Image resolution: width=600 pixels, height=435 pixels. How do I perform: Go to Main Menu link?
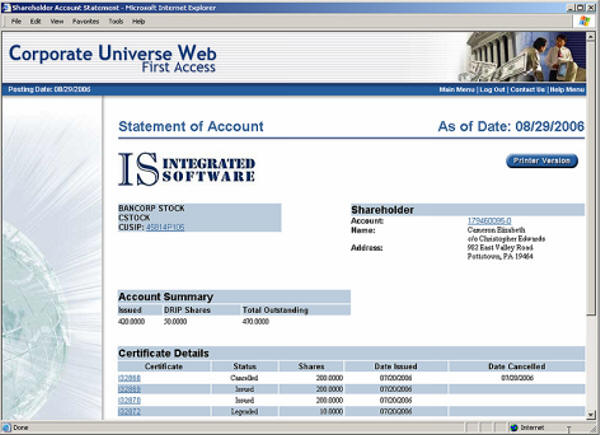(x=457, y=90)
